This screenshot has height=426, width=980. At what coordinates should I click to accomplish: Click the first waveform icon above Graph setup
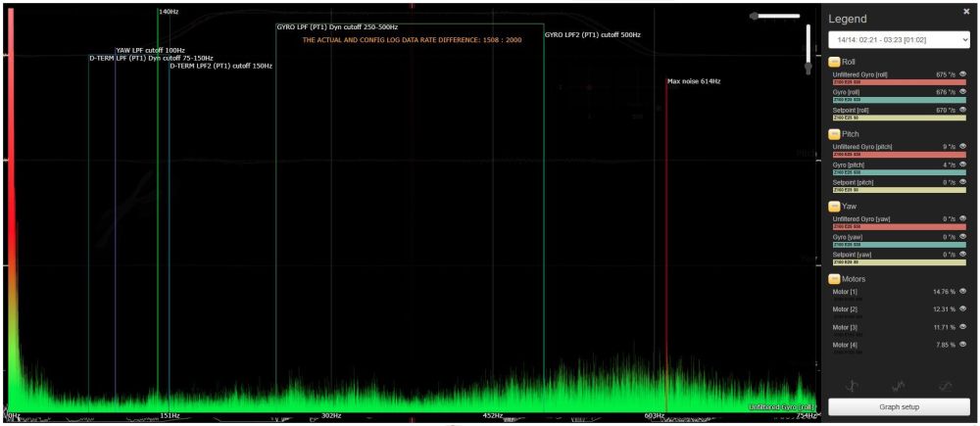click(x=853, y=385)
